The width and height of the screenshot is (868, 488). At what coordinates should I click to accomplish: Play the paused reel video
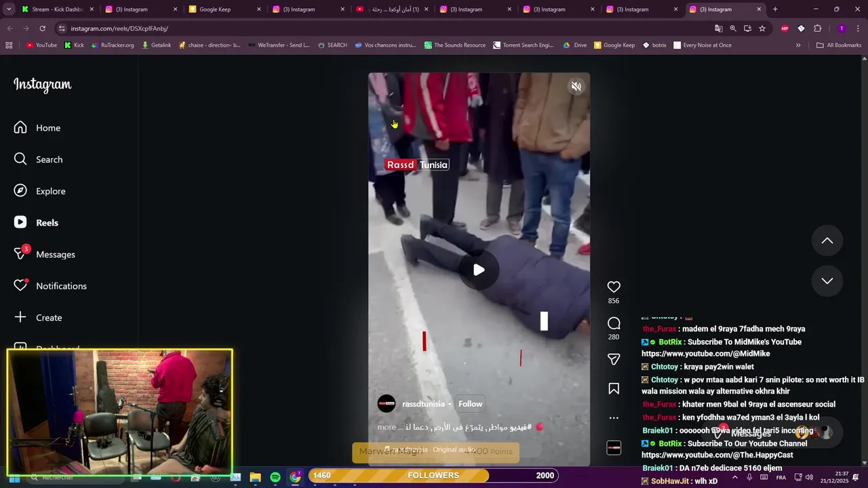pos(479,270)
